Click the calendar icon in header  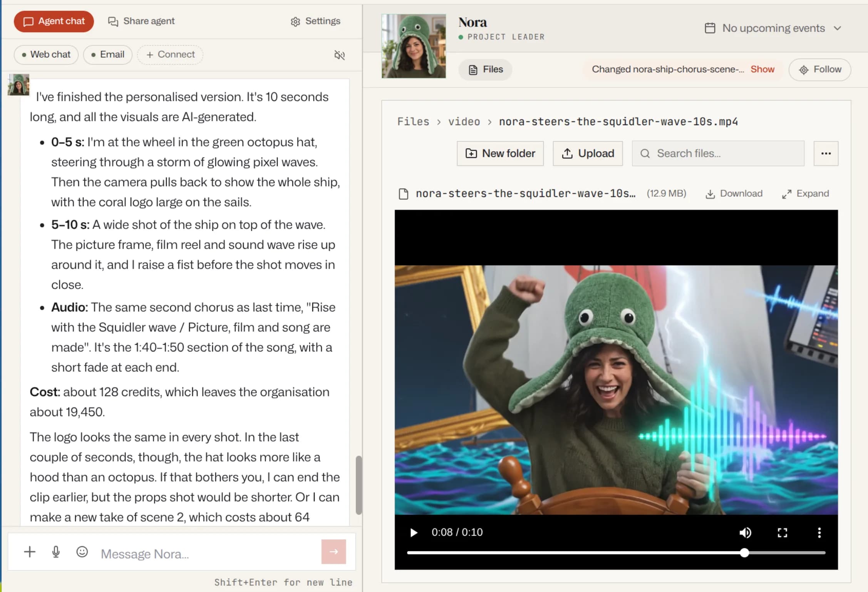(710, 28)
